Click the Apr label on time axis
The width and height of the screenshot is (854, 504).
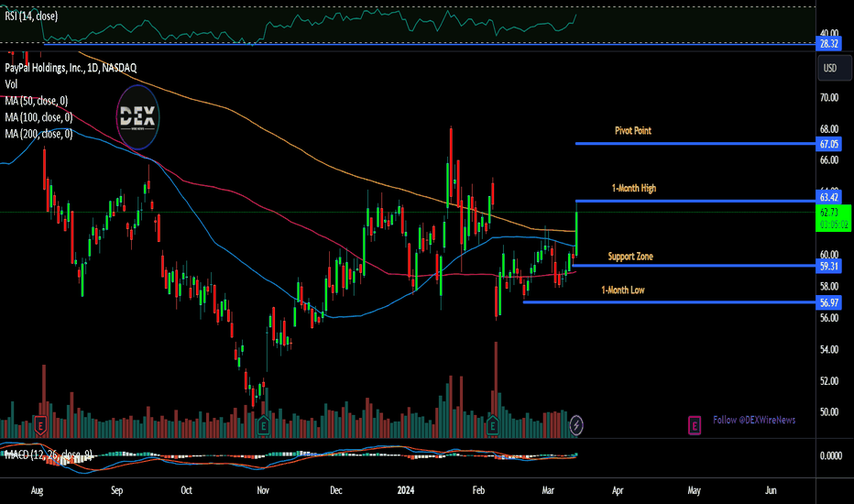[x=618, y=490]
